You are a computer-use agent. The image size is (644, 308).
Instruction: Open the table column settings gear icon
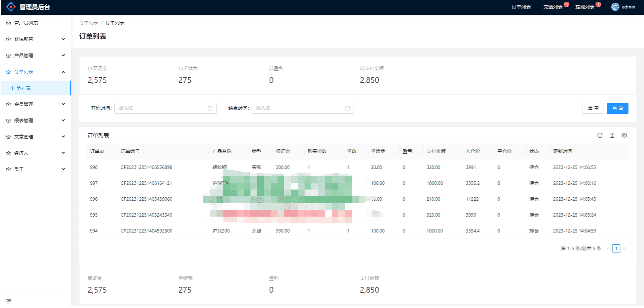(x=624, y=135)
